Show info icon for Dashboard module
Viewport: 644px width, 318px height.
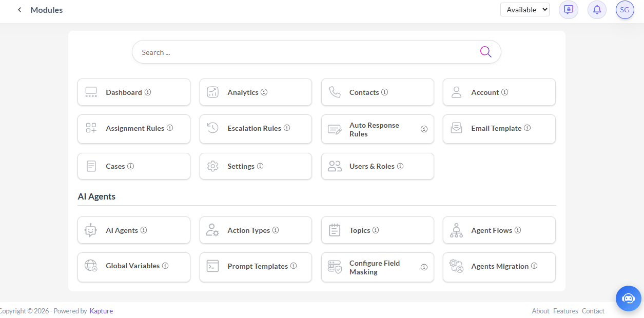click(148, 92)
